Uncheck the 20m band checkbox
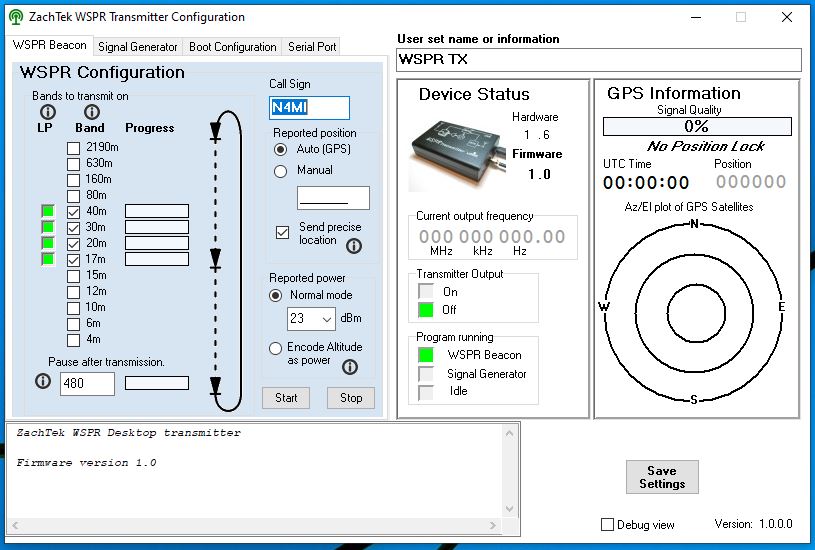 tap(73, 244)
